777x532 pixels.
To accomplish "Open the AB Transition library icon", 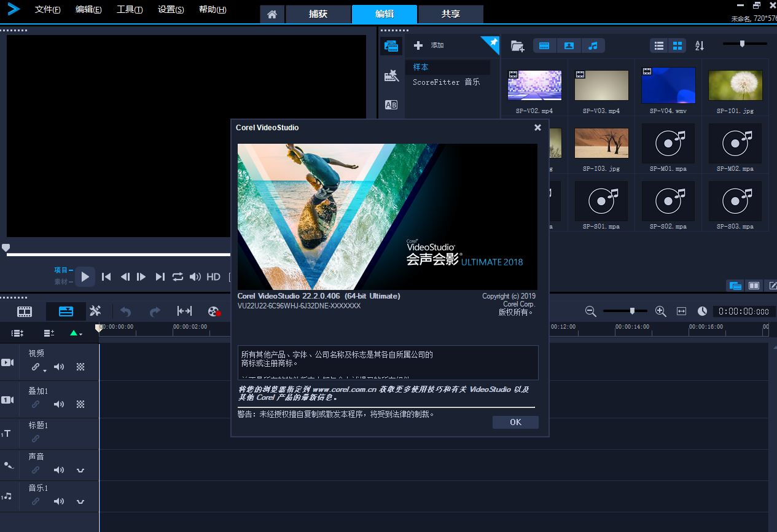I will tap(391, 104).
